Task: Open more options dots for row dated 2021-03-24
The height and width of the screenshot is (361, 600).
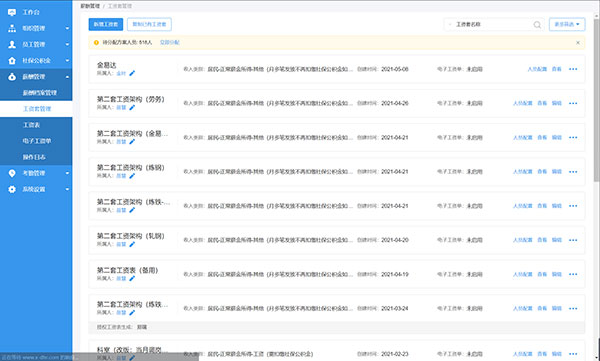Action: pos(573,308)
